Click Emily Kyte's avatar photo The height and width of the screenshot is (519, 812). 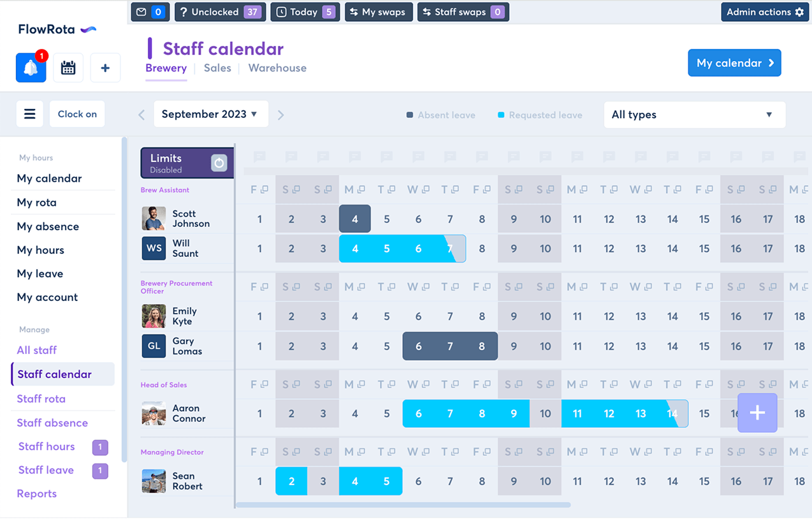tap(154, 316)
